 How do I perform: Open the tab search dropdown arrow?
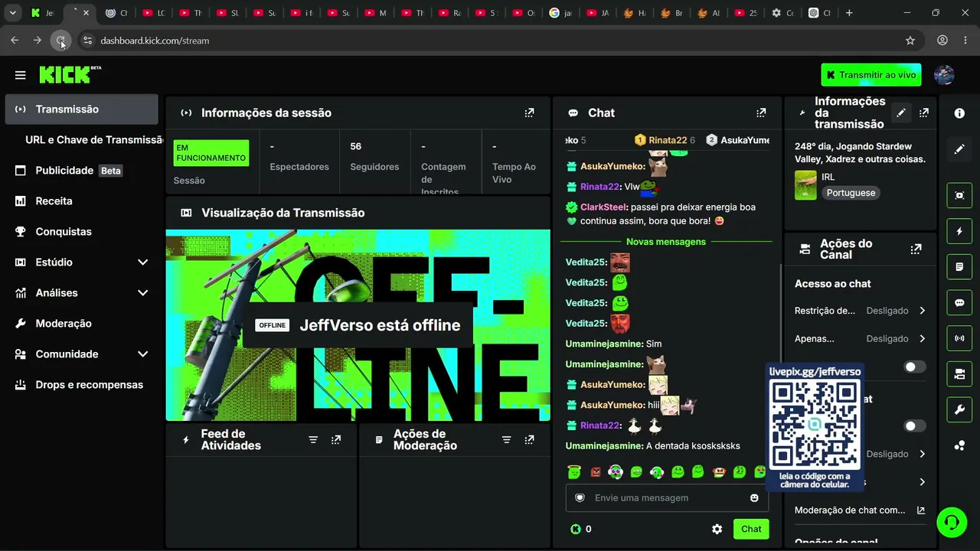click(12, 13)
